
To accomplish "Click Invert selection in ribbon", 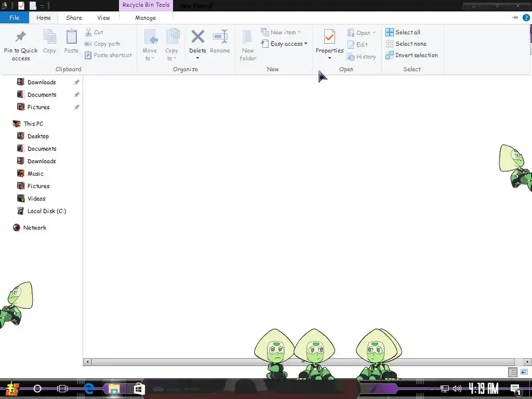I will point(411,55).
